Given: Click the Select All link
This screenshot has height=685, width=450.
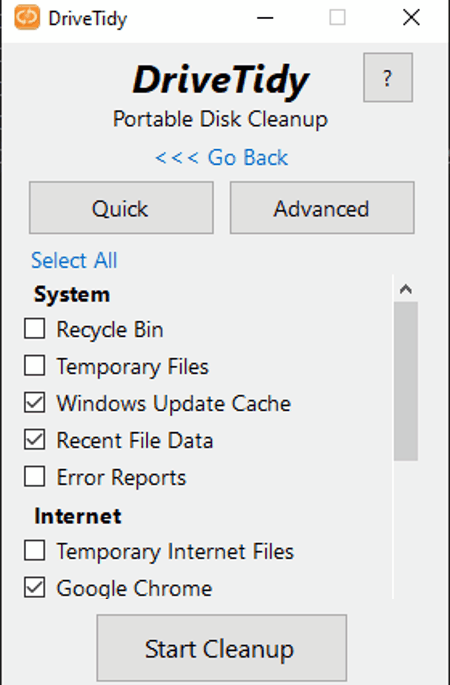Looking at the screenshot, I should [74, 260].
